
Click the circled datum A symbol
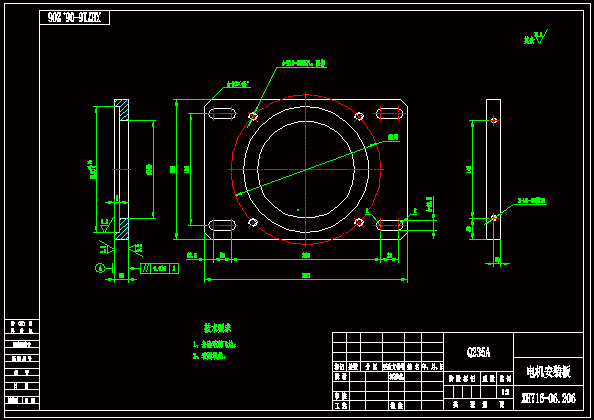tap(100, 268)
